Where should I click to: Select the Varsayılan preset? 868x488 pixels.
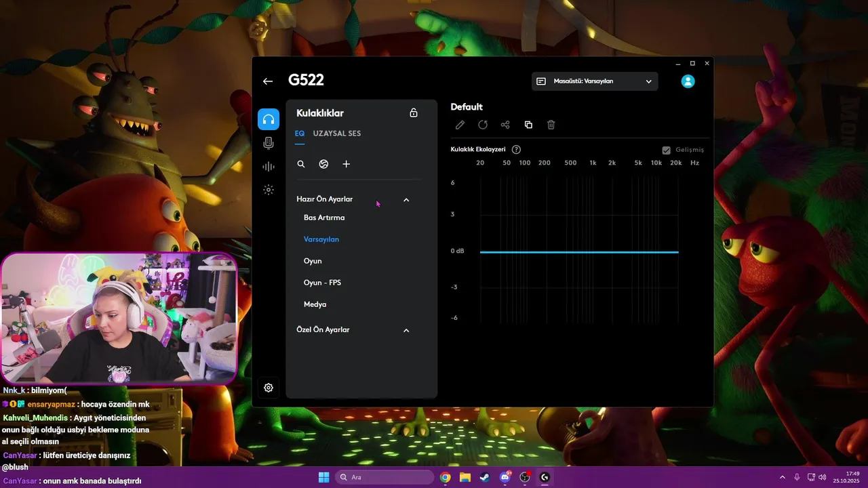click(x=321, y=239)
